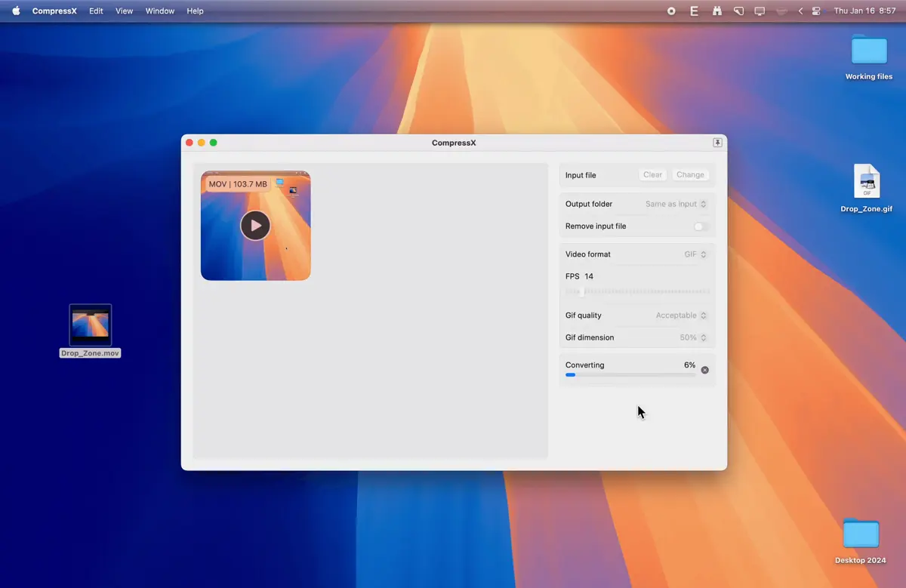Click the Change input file button
This screenshot has width=906, height=588.
(x=690, y=174)
